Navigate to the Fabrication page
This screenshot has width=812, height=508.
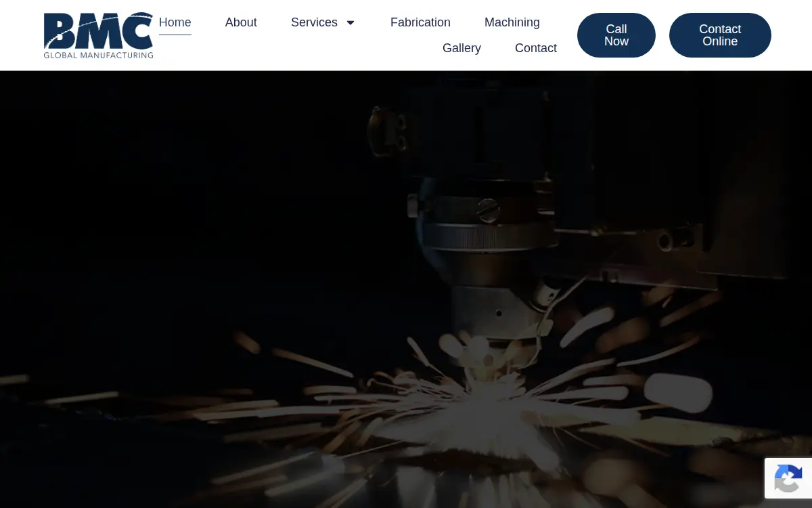coord(420,22)
